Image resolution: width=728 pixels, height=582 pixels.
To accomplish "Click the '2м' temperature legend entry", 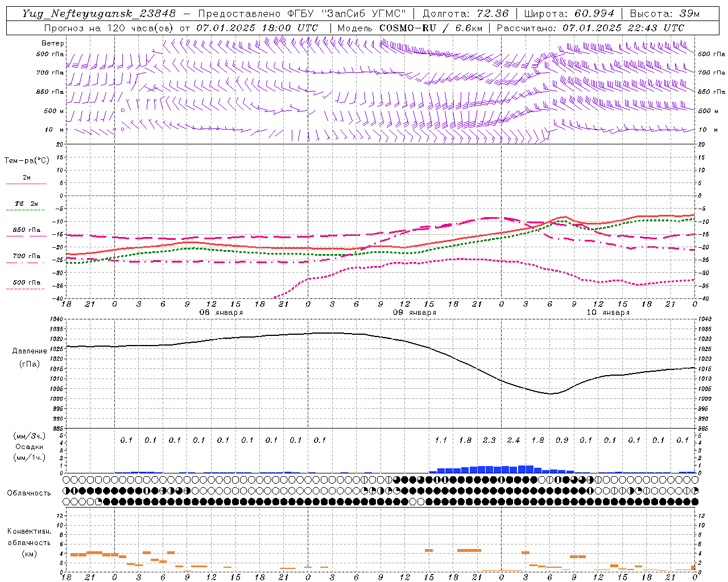I will click(27, 178).
